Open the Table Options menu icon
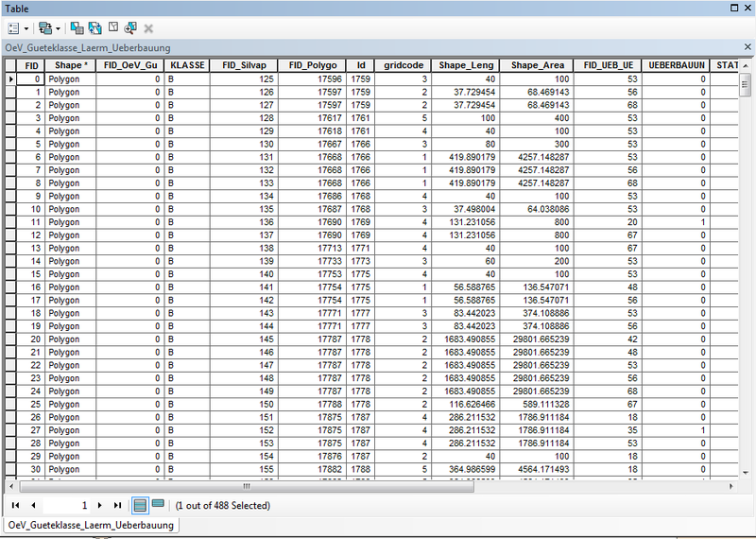 [x=12, y=29]
